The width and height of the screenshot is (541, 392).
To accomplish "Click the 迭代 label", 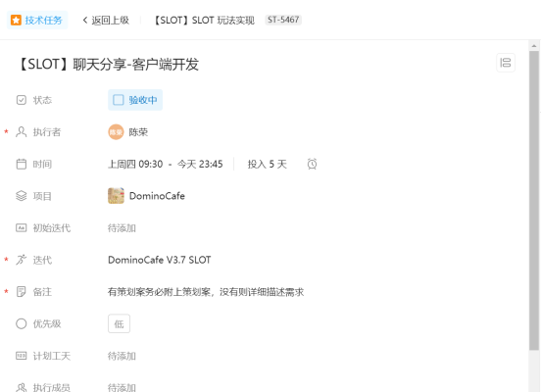I will coord(42,260).
